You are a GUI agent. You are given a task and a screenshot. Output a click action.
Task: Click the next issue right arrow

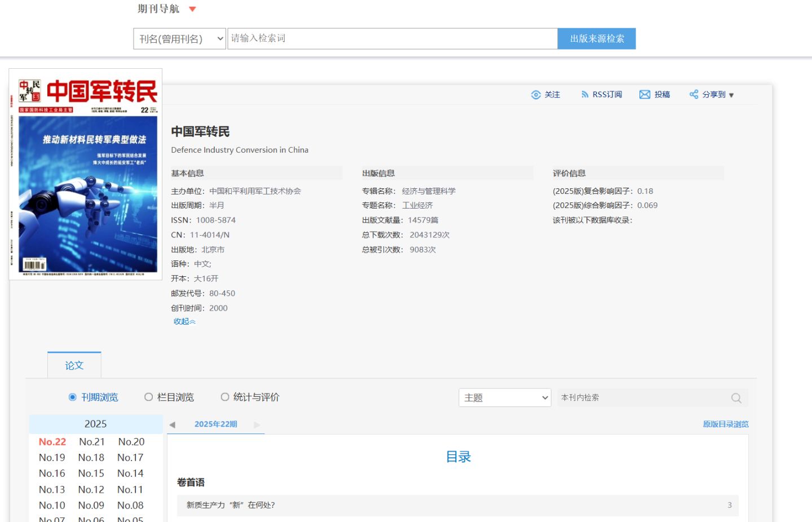(x=257, y=424)
